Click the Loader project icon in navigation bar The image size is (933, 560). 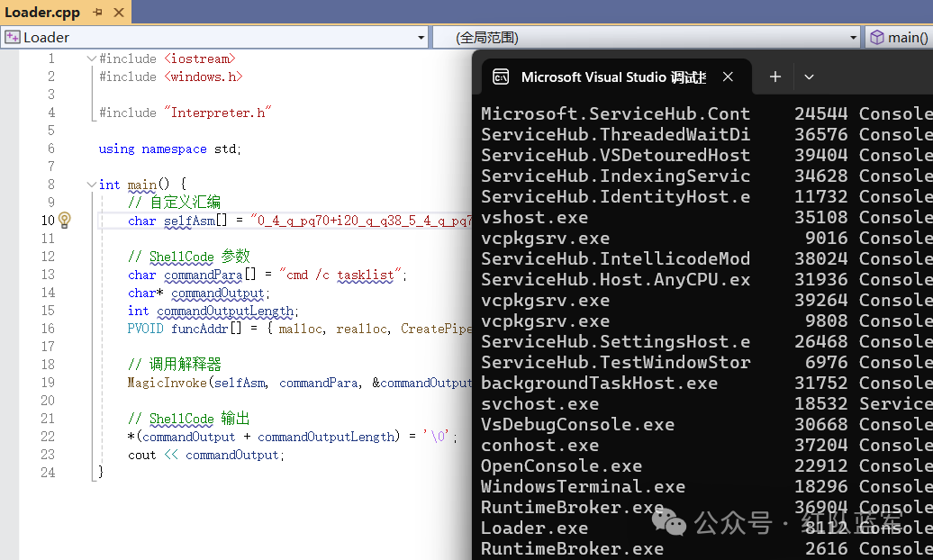[x=12, y=38]
